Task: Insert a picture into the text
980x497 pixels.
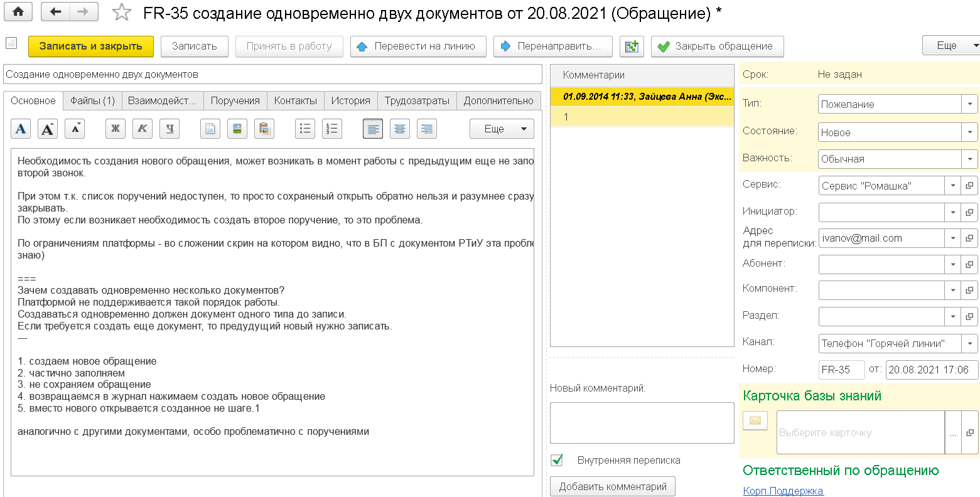Action: pos(237,129)
